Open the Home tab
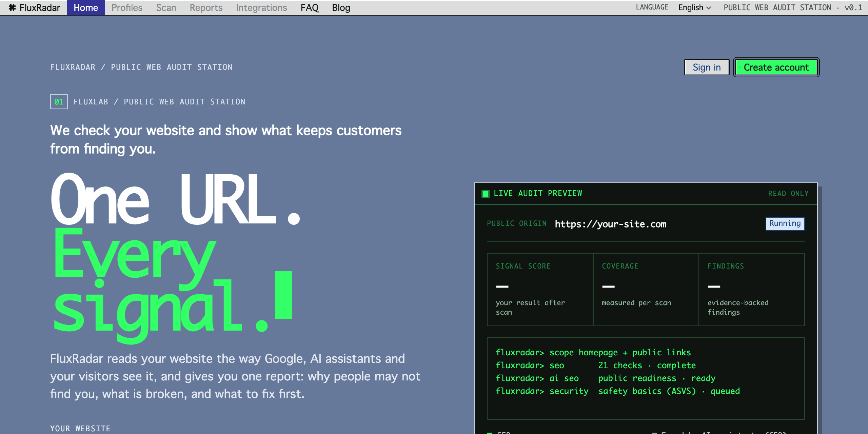Viewport: 868px width, 434px height. [x=86, y=7]
